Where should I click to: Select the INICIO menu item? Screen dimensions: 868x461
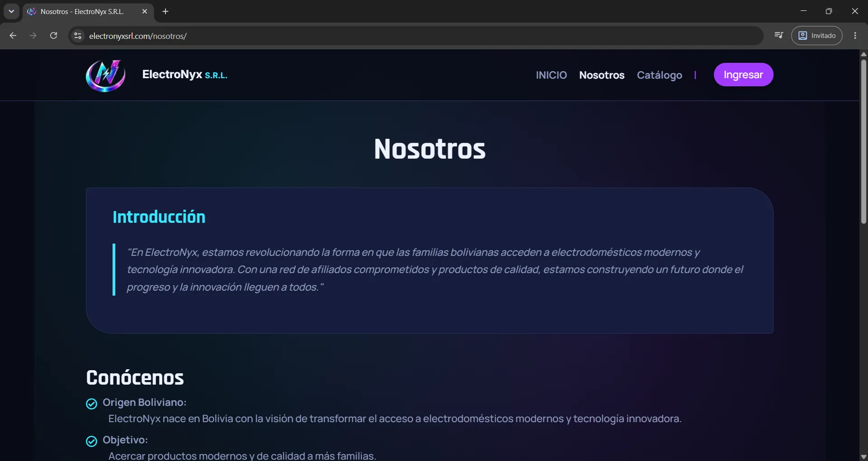pyautogui.click(x=551, y=75)
